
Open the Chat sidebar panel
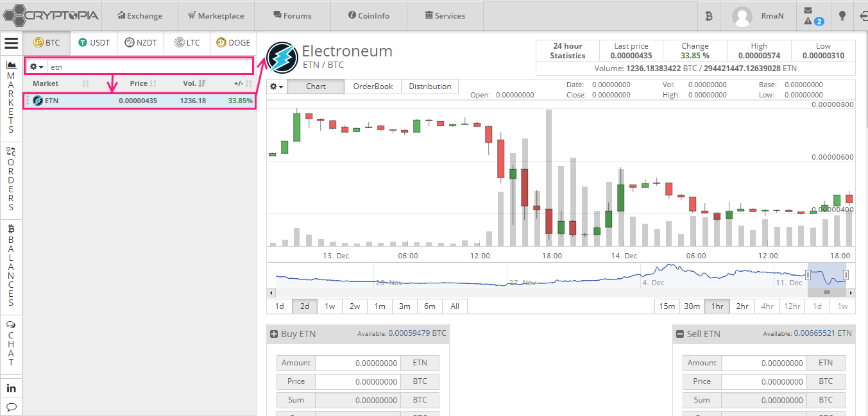point(11,344)
